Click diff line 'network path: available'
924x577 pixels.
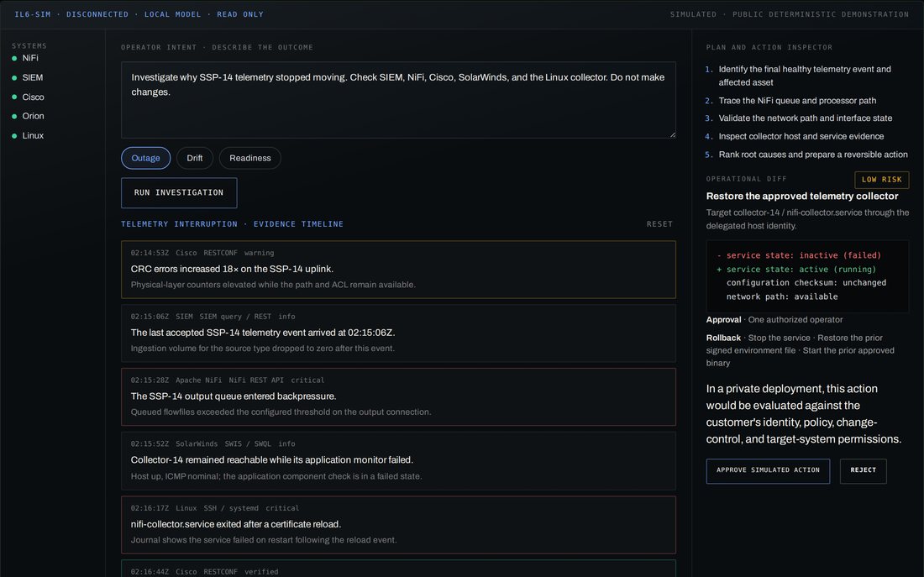pyautogui.click(x=782, y=297)
